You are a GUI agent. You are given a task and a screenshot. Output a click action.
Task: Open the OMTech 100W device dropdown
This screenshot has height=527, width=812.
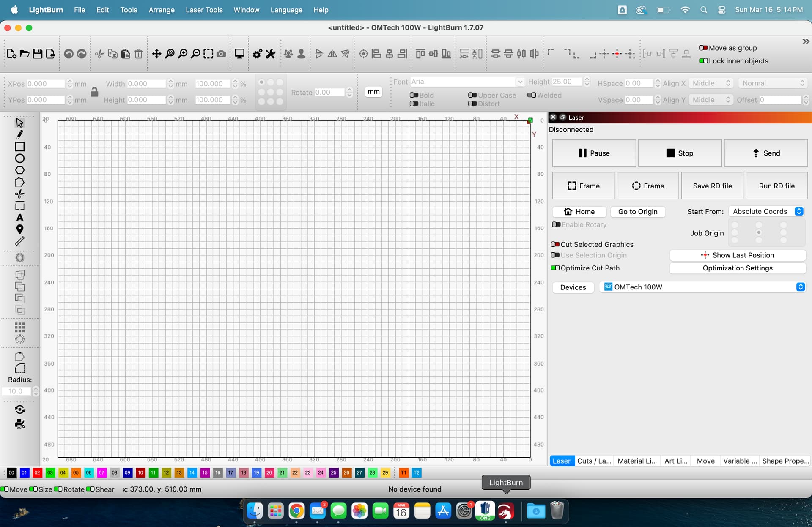(x=702, y=287)
